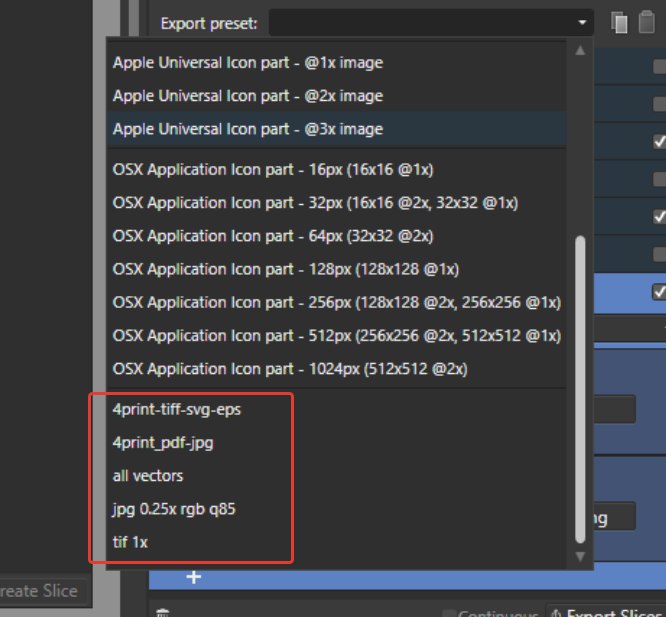Image resolution: width=666 pixels, height=617 pixels.
Task: Click the copy preset icon
Action: click(619, 22)
